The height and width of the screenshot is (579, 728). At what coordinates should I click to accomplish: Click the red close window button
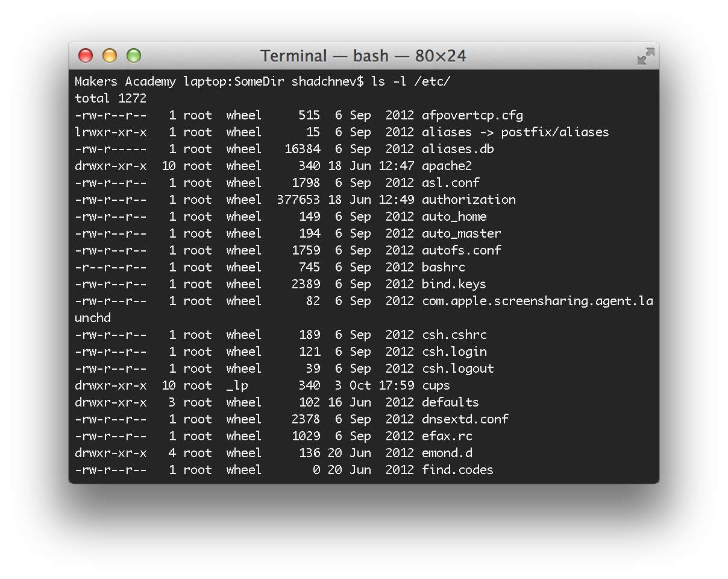86,56
